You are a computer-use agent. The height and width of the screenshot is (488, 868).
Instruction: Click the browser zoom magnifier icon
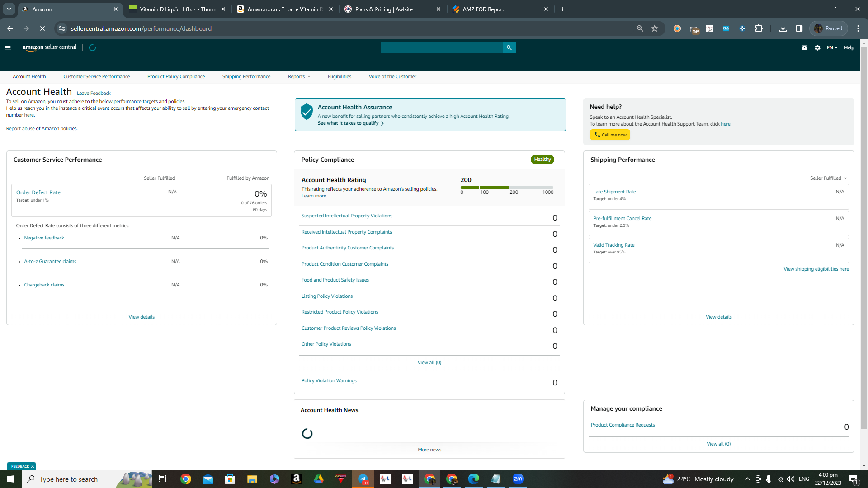(x=640, y=28)
